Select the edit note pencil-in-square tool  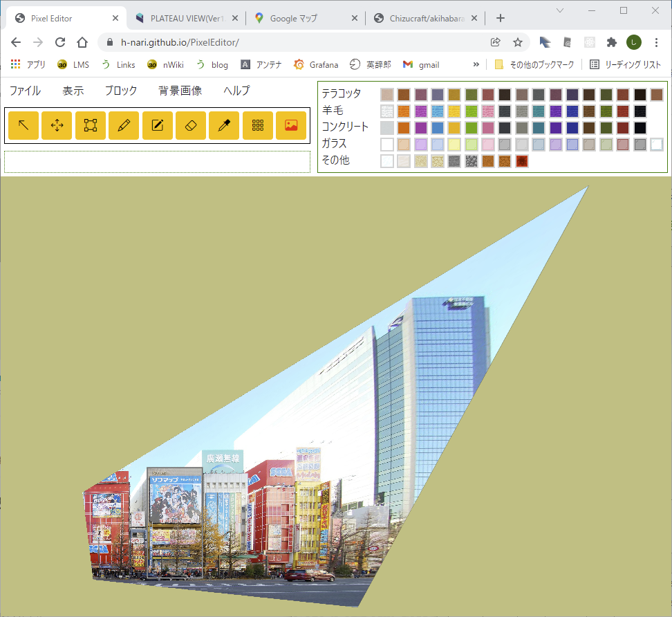tap(158, 125)
